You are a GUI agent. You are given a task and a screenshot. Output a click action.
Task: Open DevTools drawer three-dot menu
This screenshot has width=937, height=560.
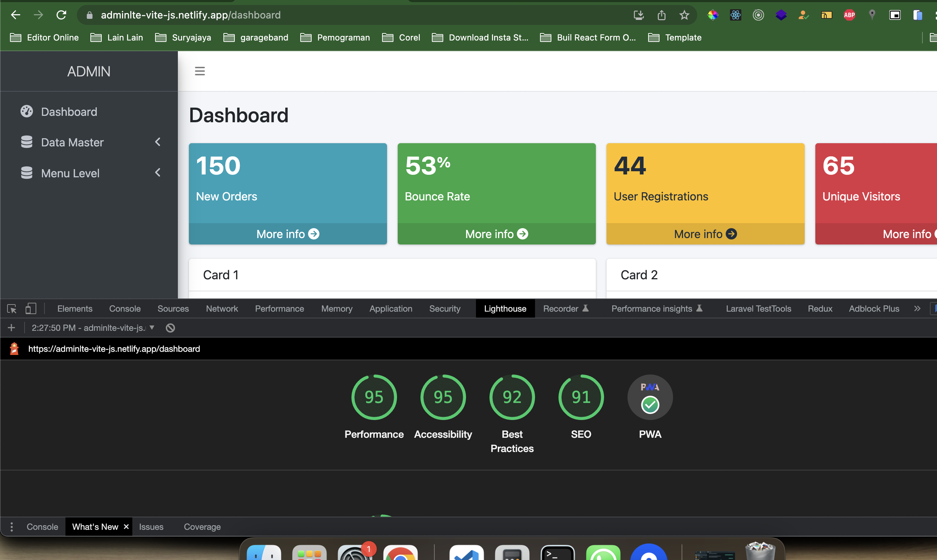tap(12, 527)
